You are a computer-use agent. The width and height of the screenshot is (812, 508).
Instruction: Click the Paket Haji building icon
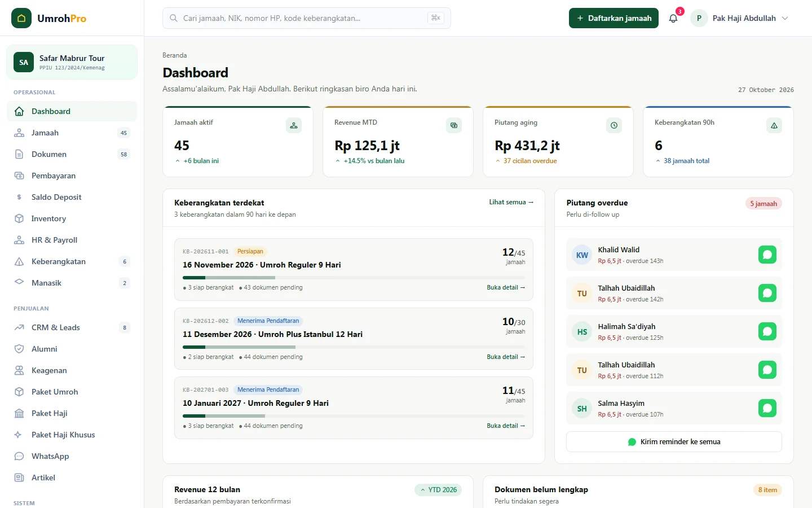(19, 413)
